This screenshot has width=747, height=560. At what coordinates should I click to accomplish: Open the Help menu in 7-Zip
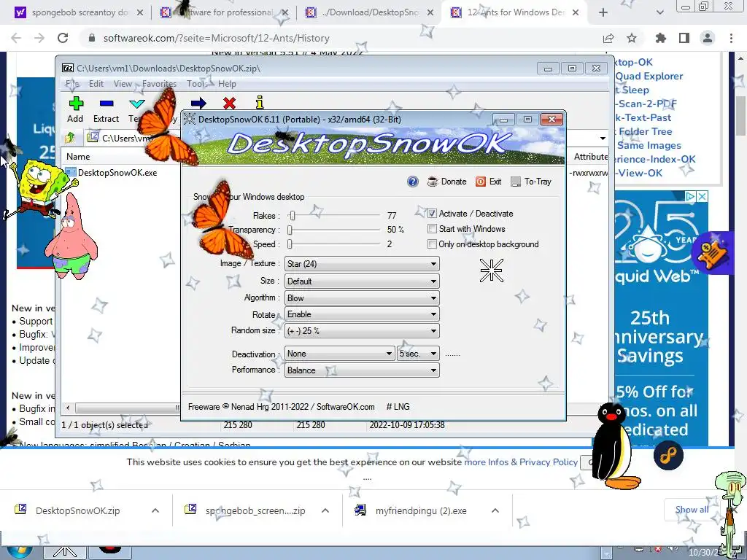[227, 84]
